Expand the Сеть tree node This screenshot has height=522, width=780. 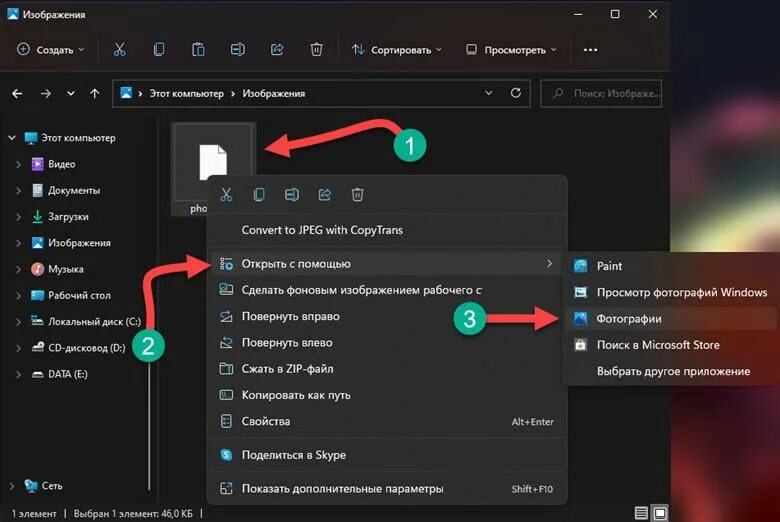tap(12, 485)
